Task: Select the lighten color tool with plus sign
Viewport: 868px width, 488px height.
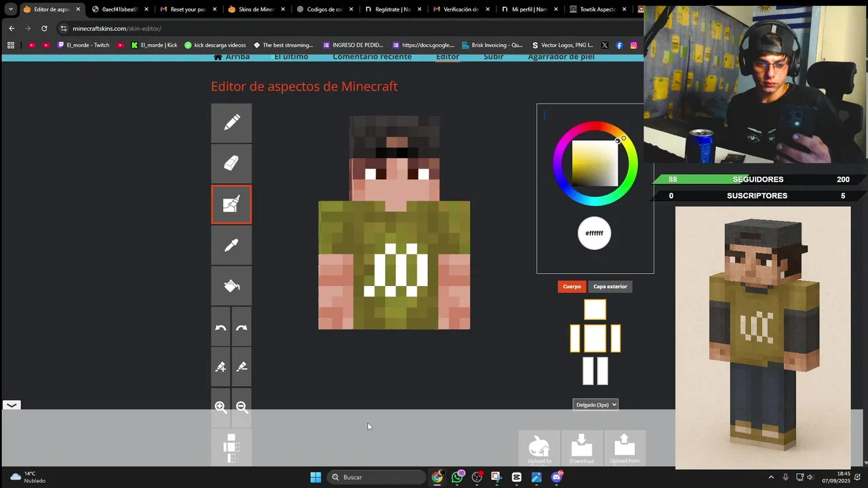Action: click(220, 367)
